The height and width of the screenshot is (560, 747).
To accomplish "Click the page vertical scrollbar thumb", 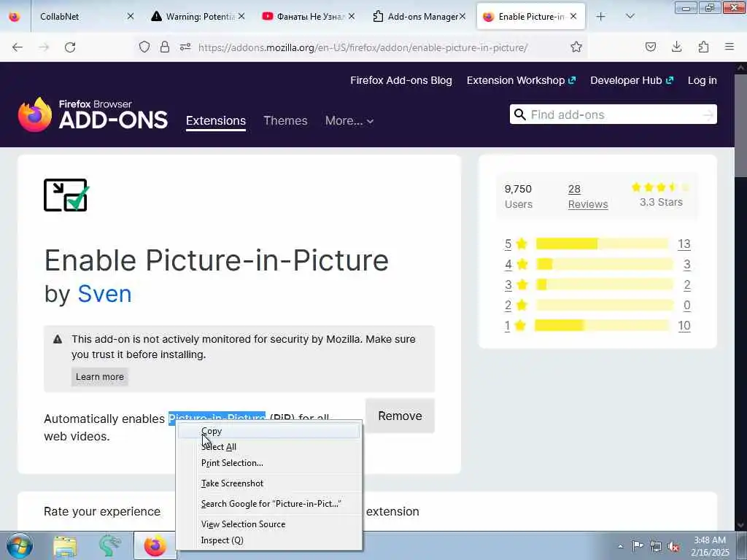I will point(741,125).
